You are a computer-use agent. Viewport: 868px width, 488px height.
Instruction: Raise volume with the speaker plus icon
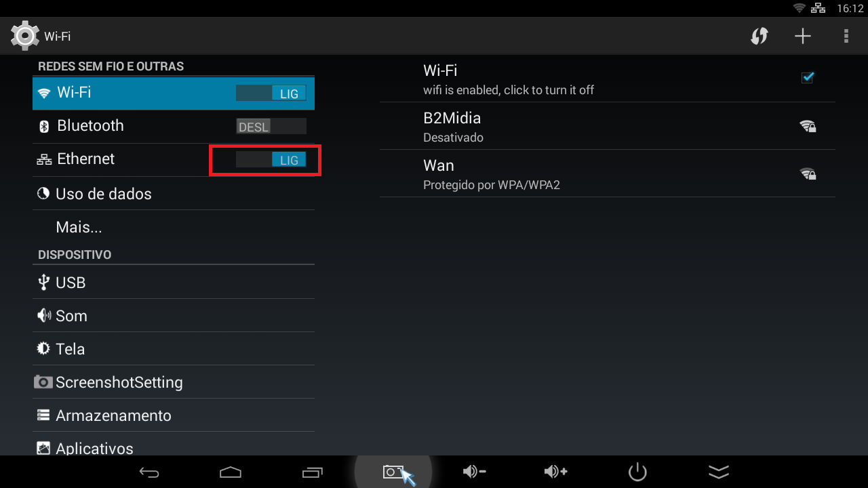pyautogui.click(x=556, y=472)
